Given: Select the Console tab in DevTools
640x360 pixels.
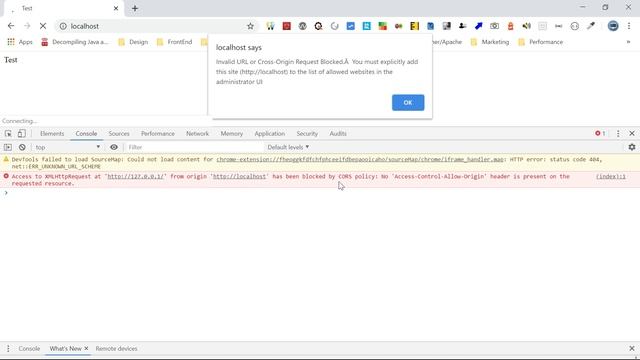Looking at the screenshot, I should point(86,133).
